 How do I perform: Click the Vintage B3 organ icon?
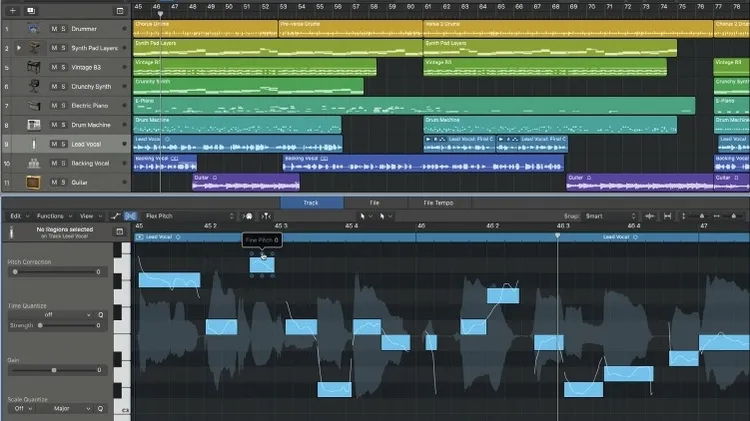coord(34,67)
